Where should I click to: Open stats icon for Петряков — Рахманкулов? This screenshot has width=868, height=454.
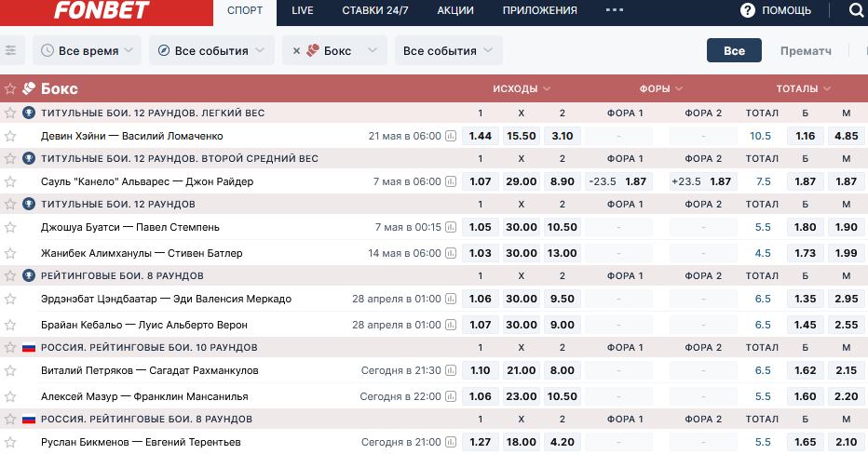[x=451, y=370]
